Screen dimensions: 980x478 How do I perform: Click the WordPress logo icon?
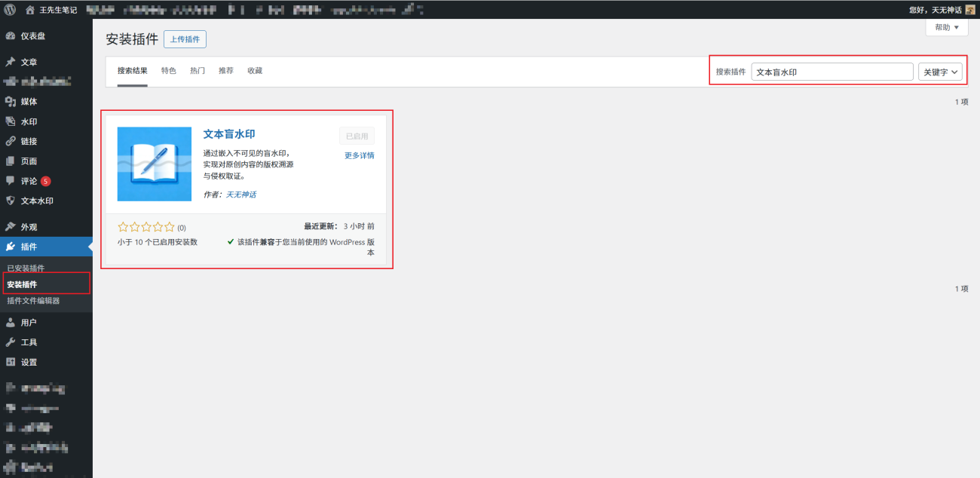click(11, 10)
